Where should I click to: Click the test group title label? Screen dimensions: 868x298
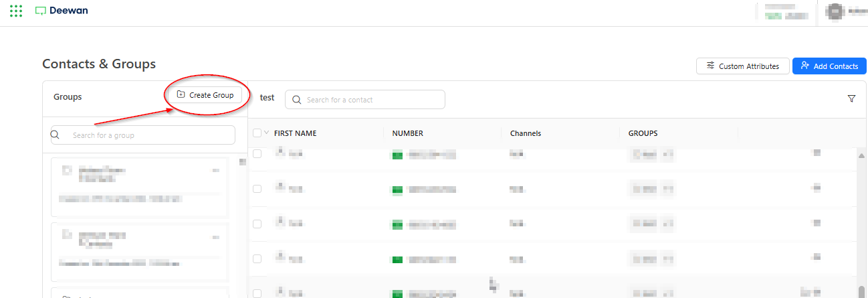tap(267, 98)
